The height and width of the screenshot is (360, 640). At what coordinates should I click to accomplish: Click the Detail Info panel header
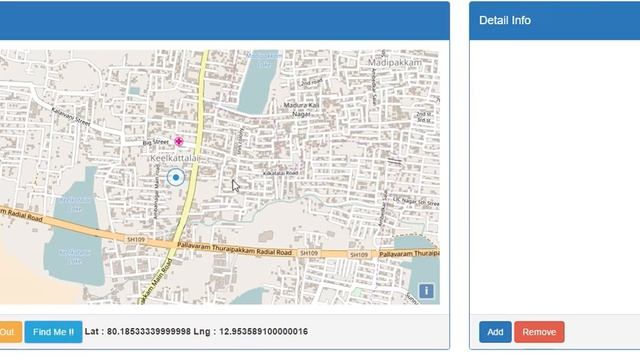(x=555, y=20)
